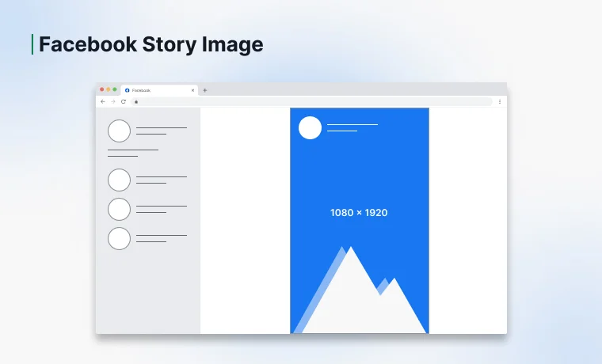The height and width of the screenshot is (364, 602).
Task: Open a new tab with plus button
Action: 204,90
